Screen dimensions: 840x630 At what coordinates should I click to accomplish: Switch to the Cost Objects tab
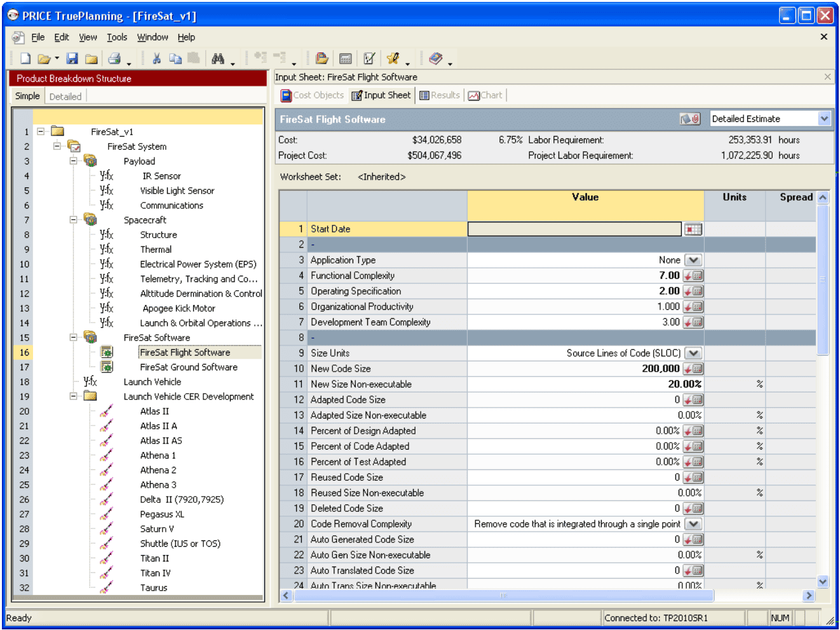312,95
